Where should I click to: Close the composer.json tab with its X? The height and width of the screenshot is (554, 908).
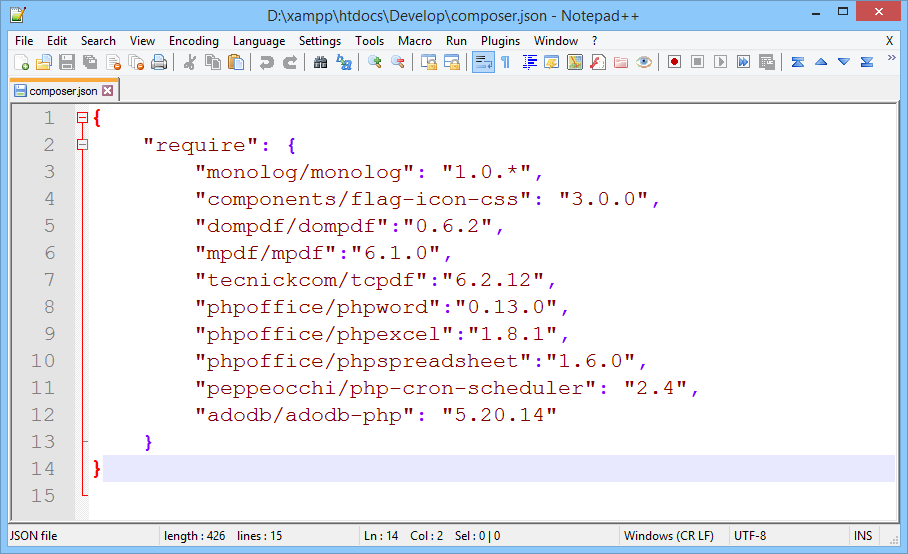(x=108, y=90)
